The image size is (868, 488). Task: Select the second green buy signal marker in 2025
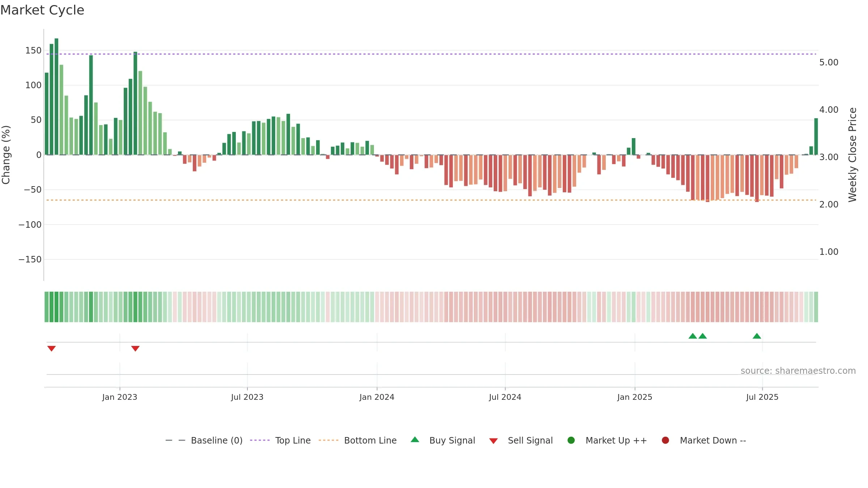click(703, 336)
